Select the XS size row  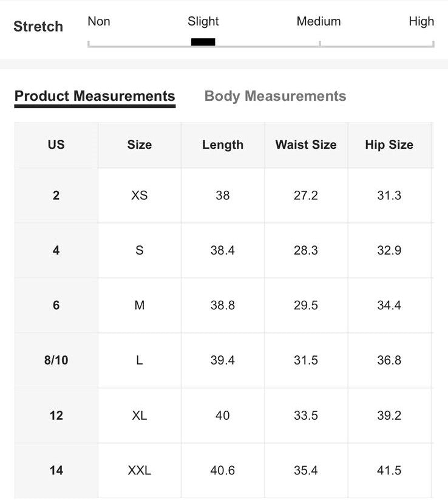[139, 195]
